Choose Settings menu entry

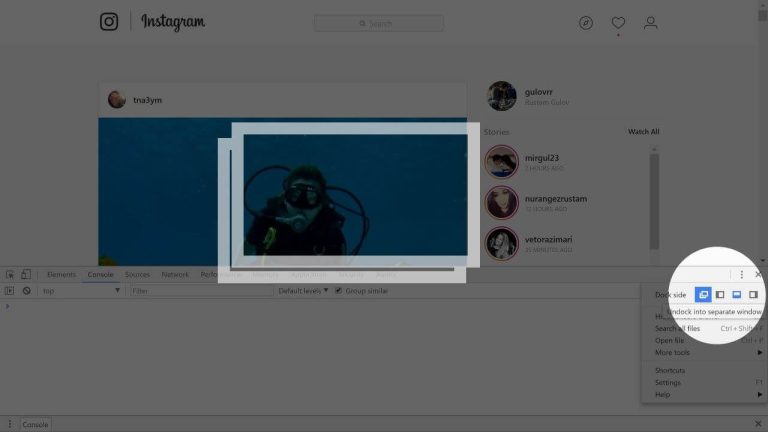(x=703, y=383)
